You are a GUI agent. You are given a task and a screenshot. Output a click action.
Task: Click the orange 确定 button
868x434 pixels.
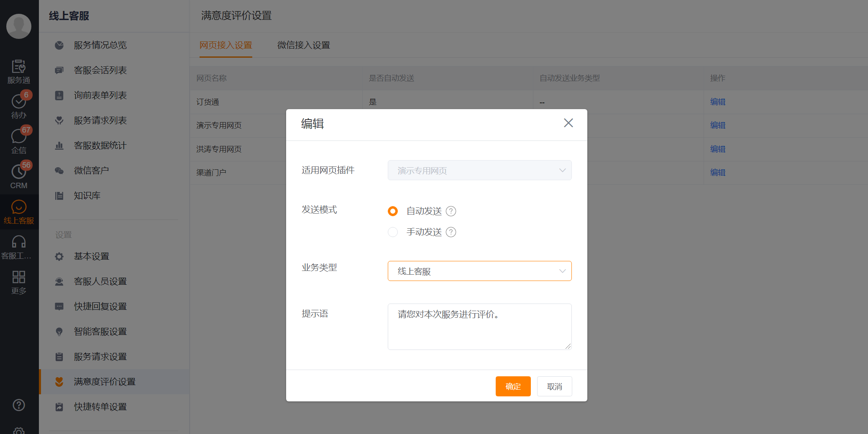[x=513, y=386]
